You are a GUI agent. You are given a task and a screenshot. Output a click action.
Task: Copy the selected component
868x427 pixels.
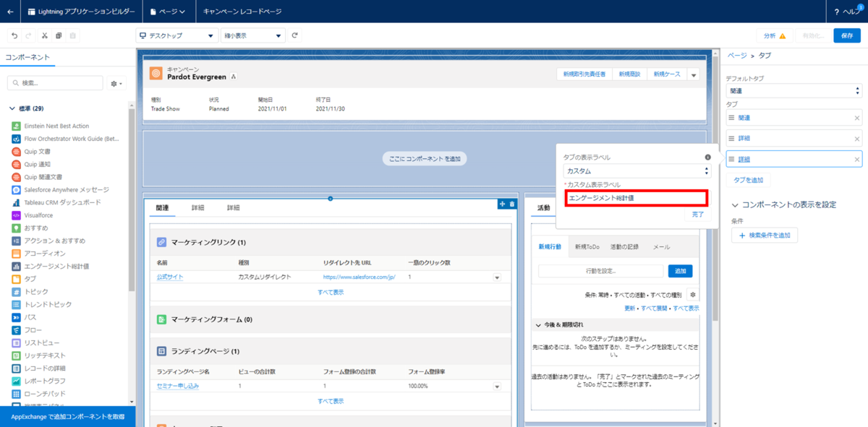click(x=59, y=35)
